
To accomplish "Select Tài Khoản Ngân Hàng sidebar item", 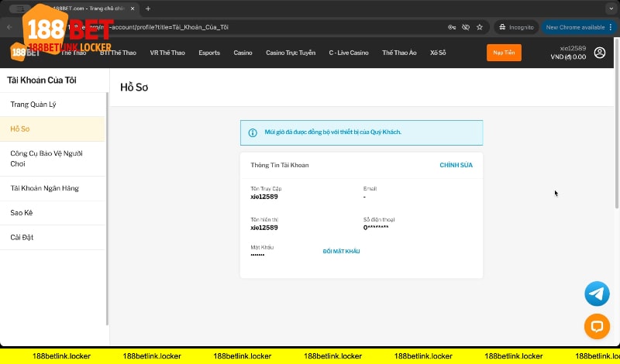I will coord(44,188).
